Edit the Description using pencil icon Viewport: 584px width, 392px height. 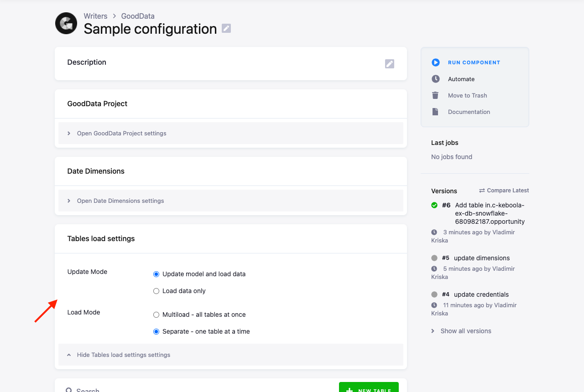pyautogui.click(x=390, y=64)
